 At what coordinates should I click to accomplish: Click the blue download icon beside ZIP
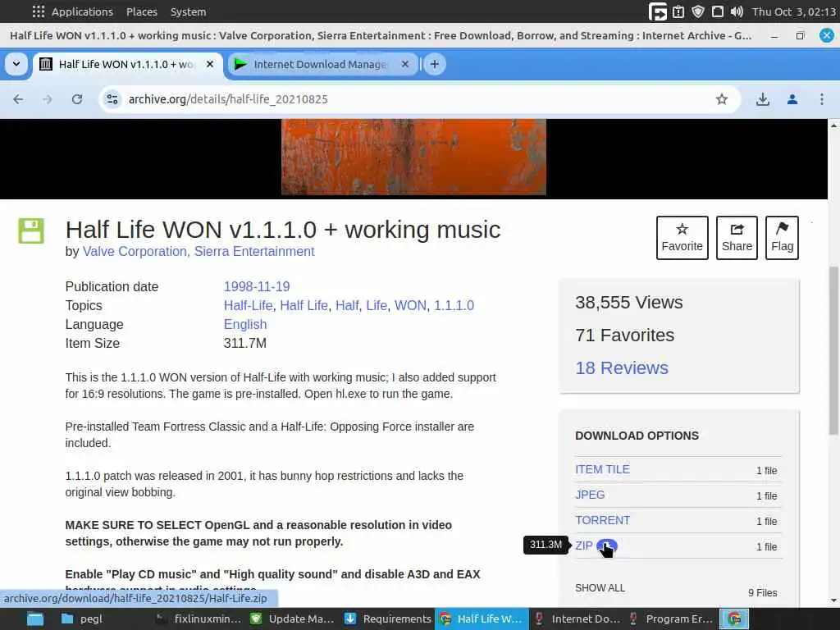(607, 546)
